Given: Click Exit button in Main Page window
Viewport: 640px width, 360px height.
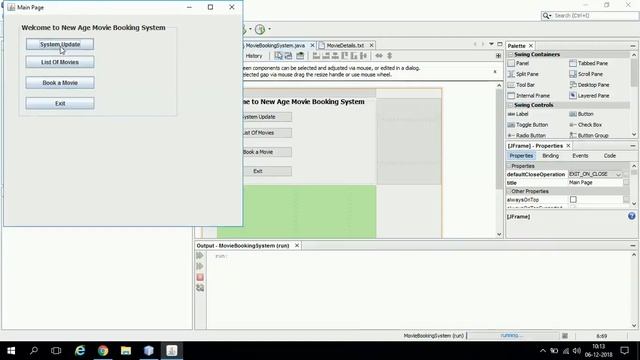Looking at the screenshot, I should click(x=60, y=103).
